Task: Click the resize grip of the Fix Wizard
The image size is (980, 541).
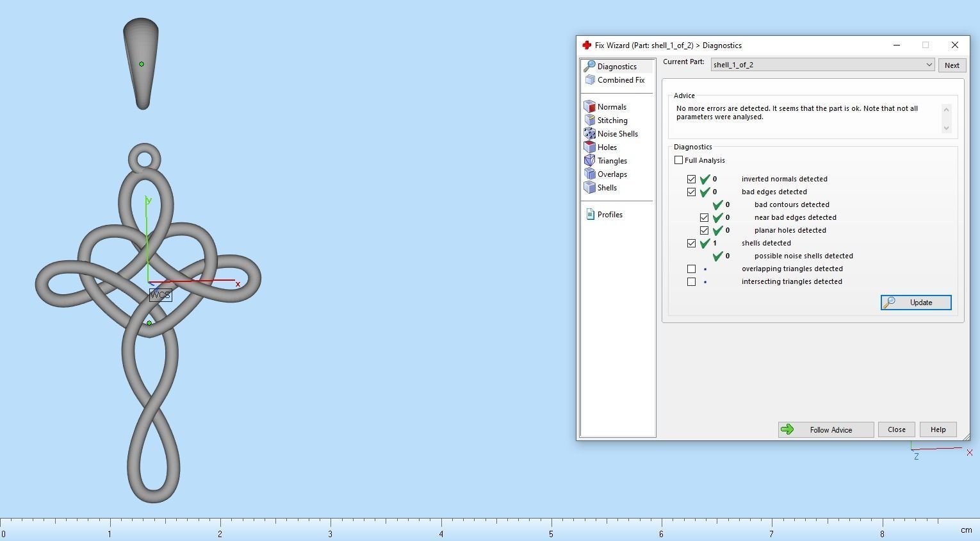Action: [x=966, y=437]
